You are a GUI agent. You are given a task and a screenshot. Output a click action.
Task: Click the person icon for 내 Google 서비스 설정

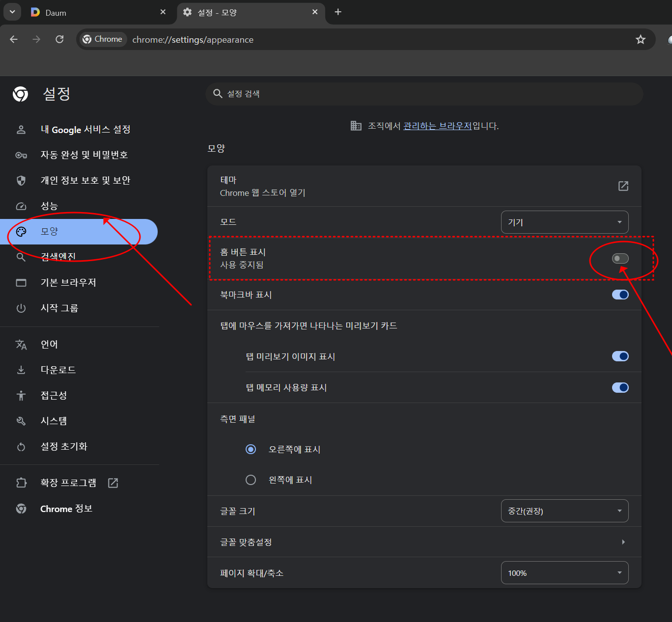[x=21, y=130]
